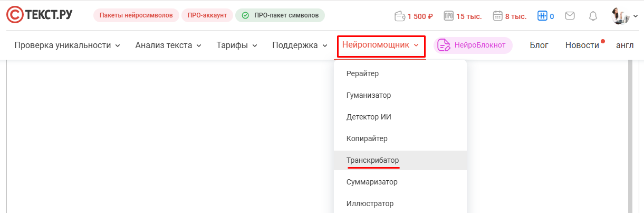The image size is (644, 213).
Task: Click the ПРО symbols counter icon
Action: (449, 16)
